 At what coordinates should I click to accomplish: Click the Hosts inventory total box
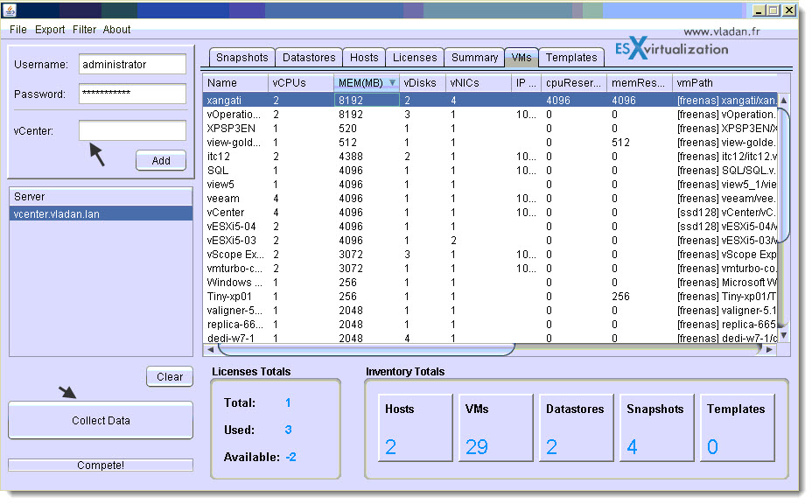click(416, 428)
